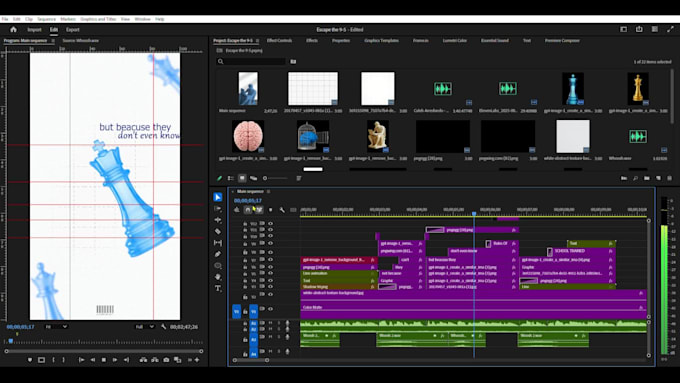Open the Project panel menu
680x383 pixels.
click(x=257, y=41)
